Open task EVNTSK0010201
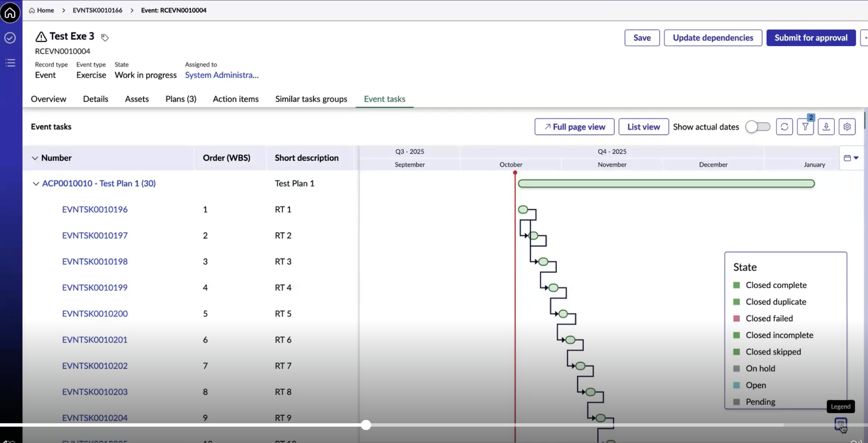 (x=95, y=339)
